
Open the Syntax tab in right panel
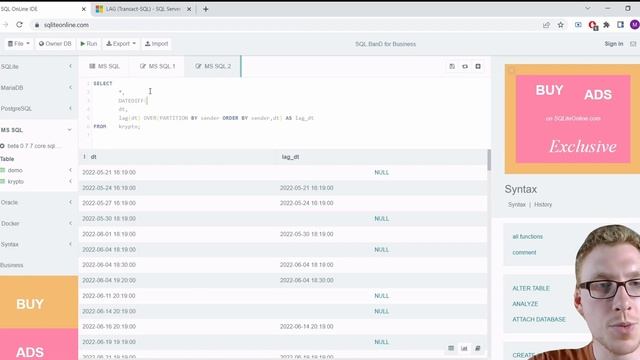[517, 204]
